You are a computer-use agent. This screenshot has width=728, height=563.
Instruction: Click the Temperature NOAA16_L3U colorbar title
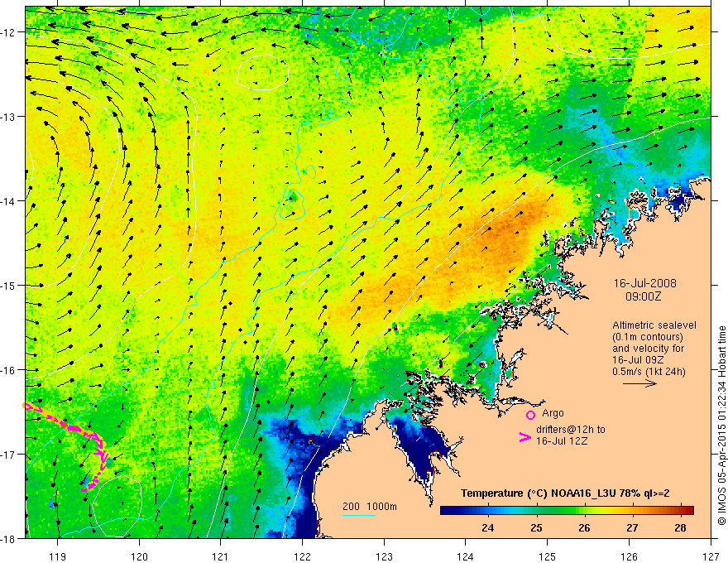click(x=565, y=493)
